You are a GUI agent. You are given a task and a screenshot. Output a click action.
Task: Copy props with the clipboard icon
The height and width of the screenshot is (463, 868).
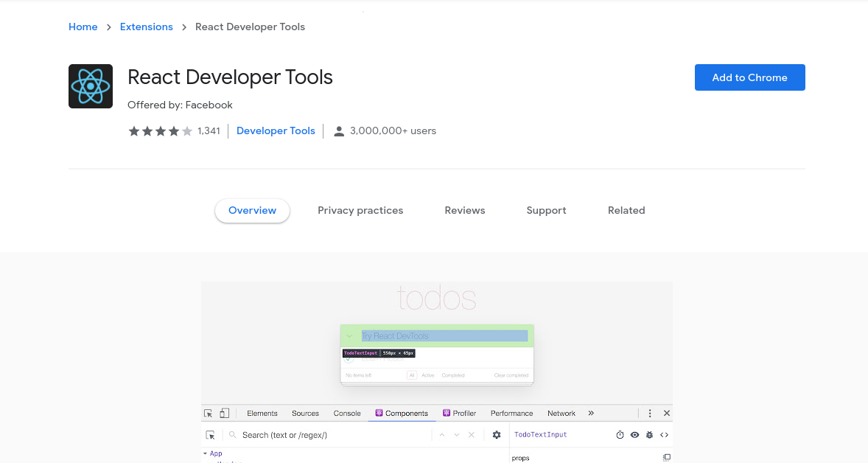[x=667, y=457]
